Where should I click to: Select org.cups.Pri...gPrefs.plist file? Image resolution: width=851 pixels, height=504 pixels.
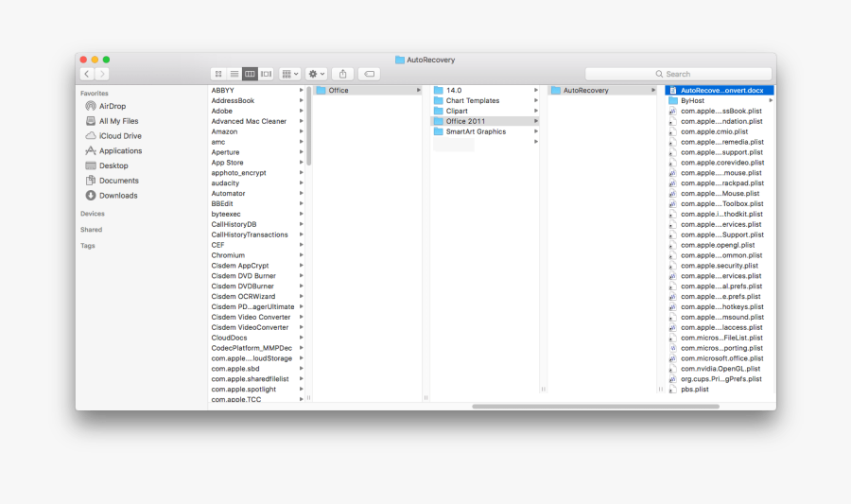tap(720, 378)
